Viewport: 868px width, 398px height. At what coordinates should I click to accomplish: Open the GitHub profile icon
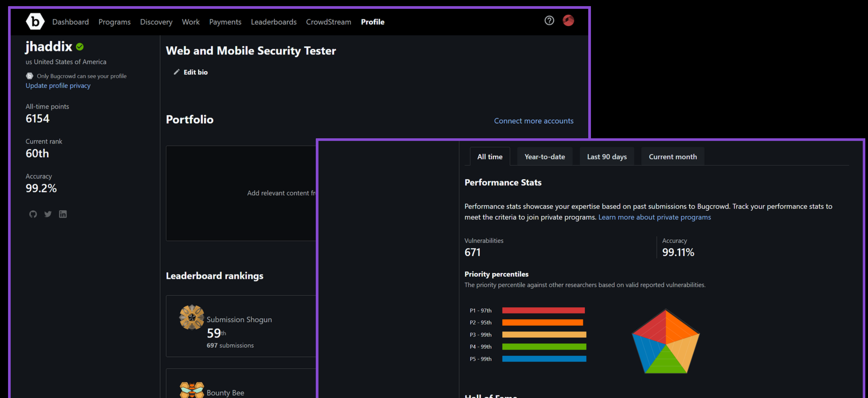[x=33, y=214]
